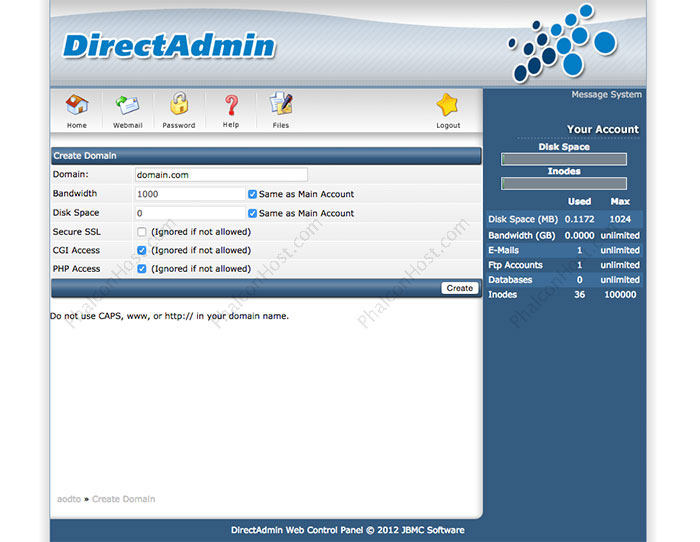Open the Files document icon

click(281, 103)
